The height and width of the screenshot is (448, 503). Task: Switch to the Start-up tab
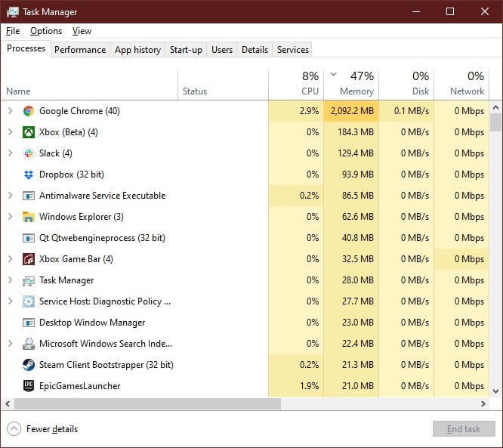coord(186,50)
